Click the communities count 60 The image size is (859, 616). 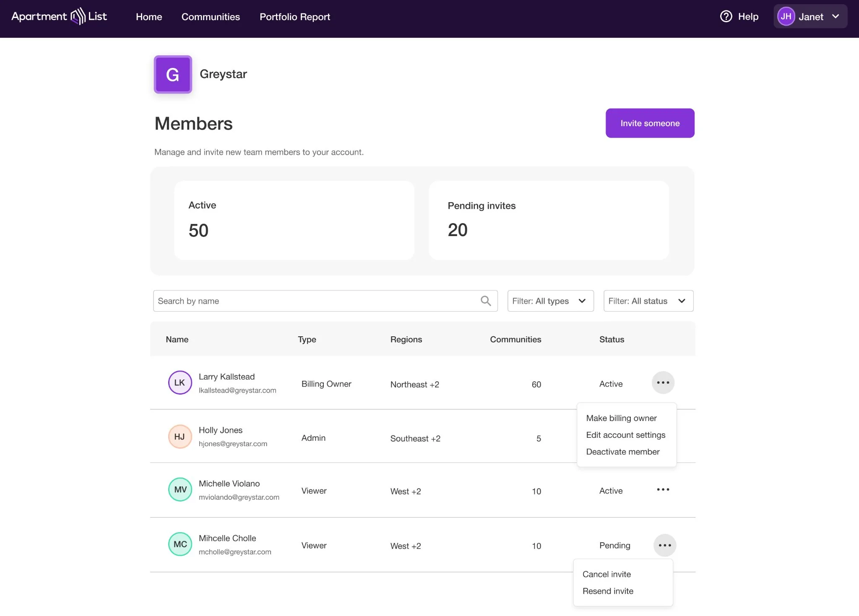point(536,385)
